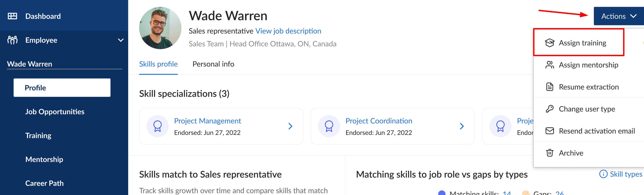Click the Change user type key icon
Viewport: 644px width, 195px height.
pyautogui.click(x=549, y=109)
